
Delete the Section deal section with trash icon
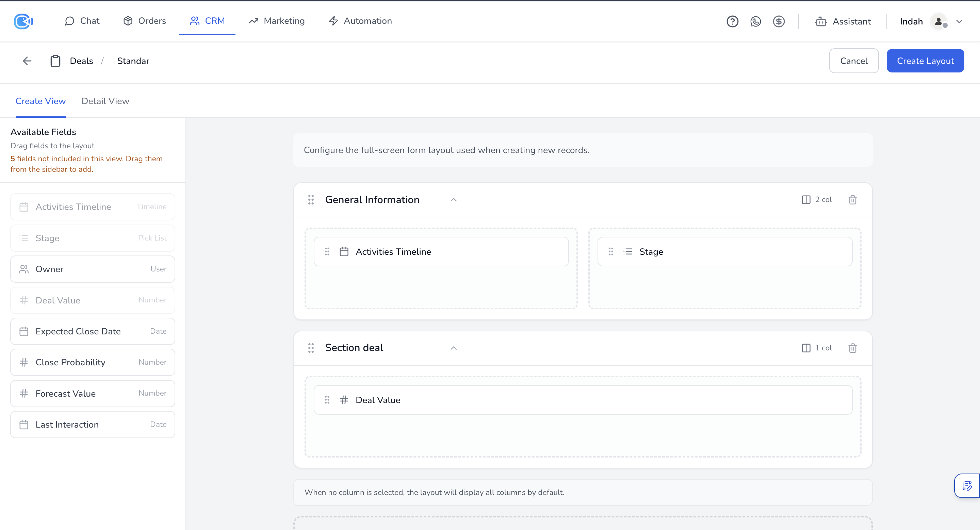pyautogui.click(x=852, y=348)
